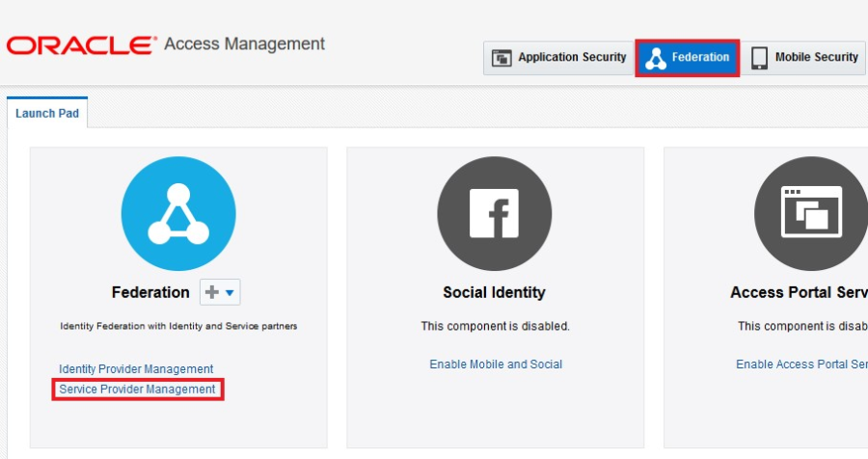Select the Launch Pad tab

pyautogui.click(x=47, y=114)
